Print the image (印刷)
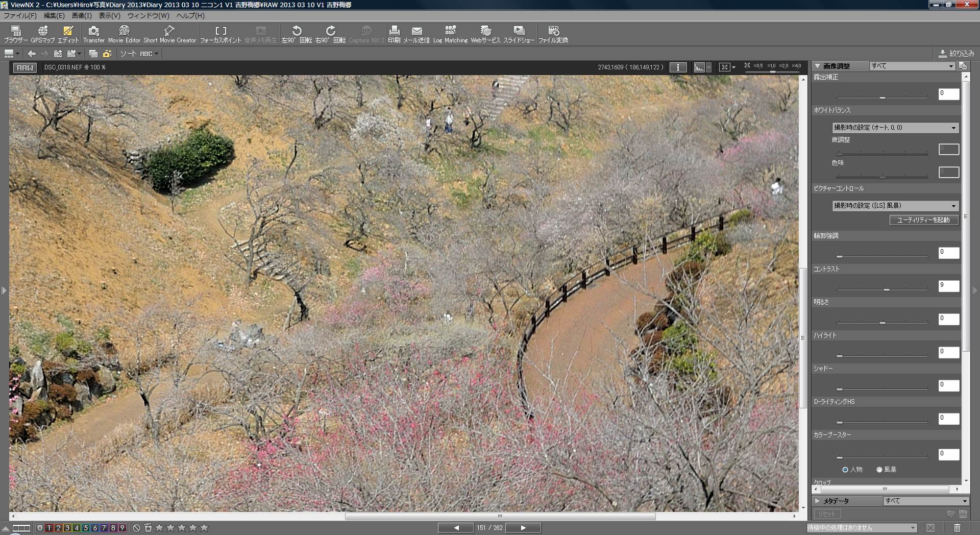Screen dimensions: 980x535 coord(394,34)
